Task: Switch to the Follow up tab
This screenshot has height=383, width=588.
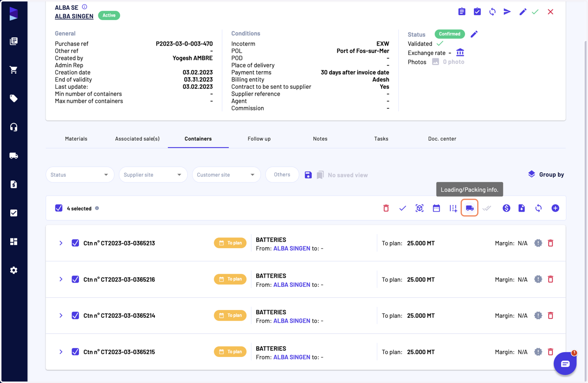Action: pyautogui.click(x=259, y=139)
